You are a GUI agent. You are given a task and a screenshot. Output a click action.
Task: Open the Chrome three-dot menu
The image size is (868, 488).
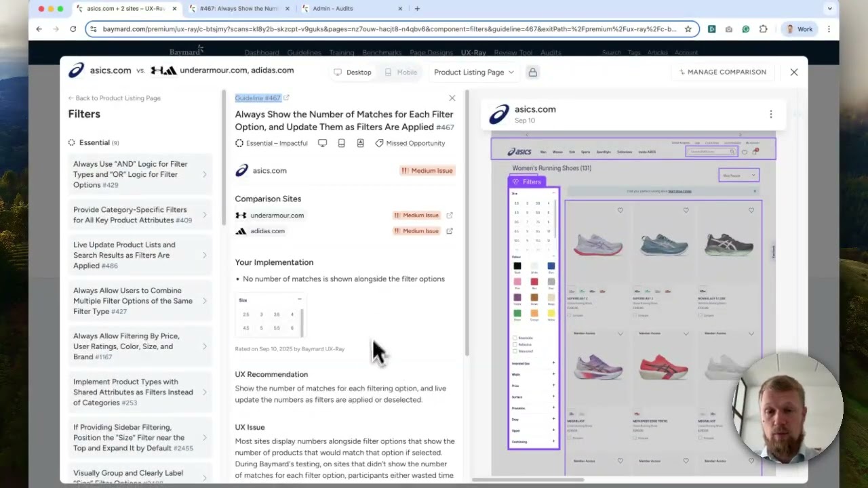[828, 29]
